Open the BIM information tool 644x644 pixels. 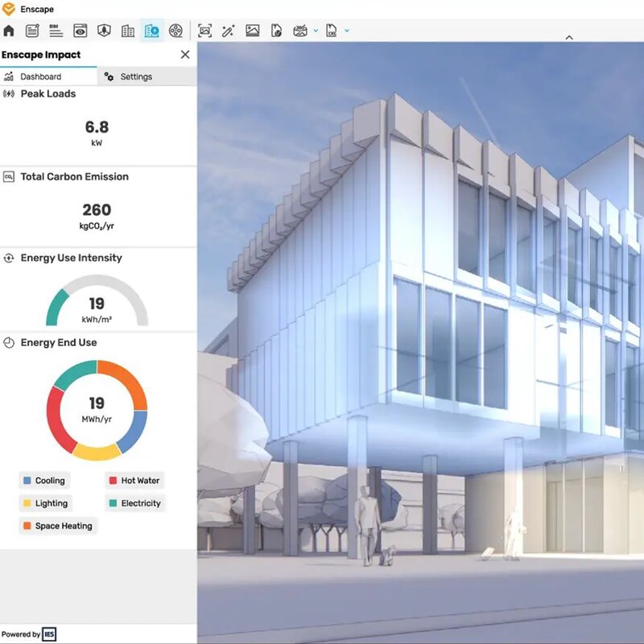click(56, 31)
